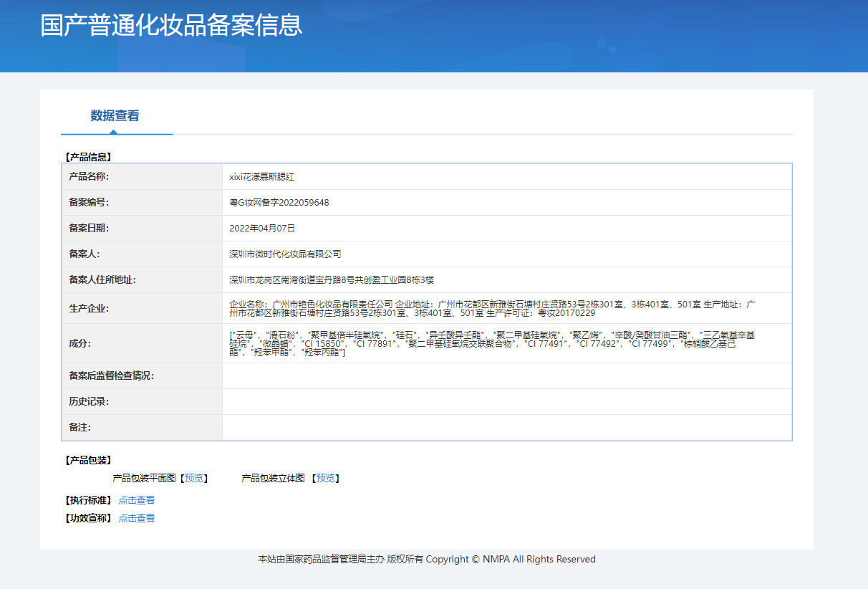This screenshot has height=589, width=868.
Task: Click the 成分 ingredient list text
Action: (x=493, y=343)
